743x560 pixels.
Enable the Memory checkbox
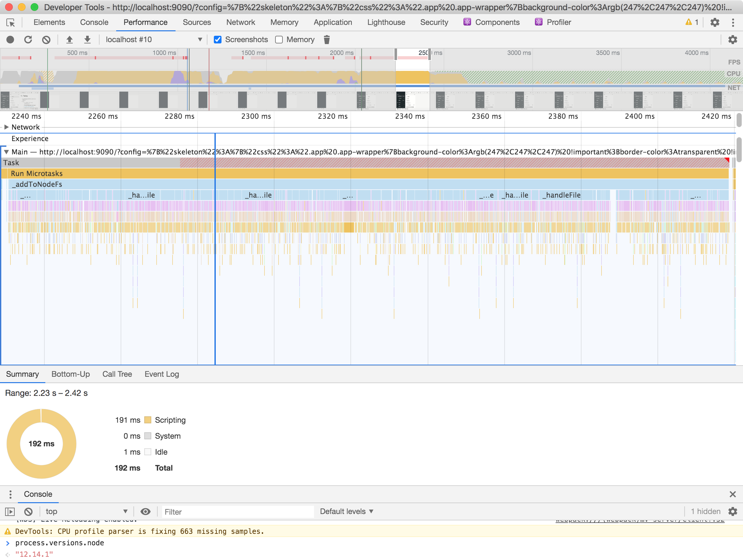tap(279, 40)
